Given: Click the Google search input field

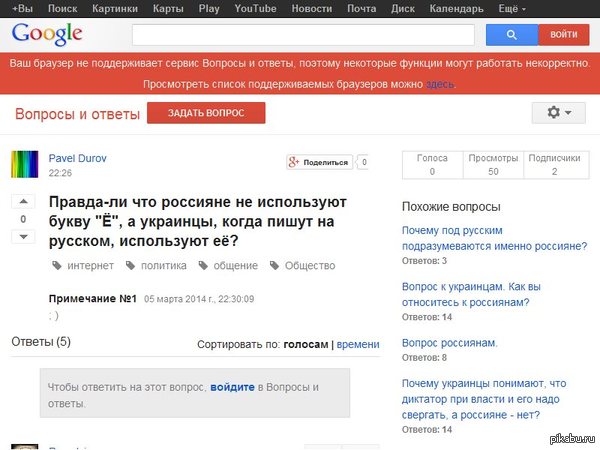Looking at the screenshot, I should 303,35.
